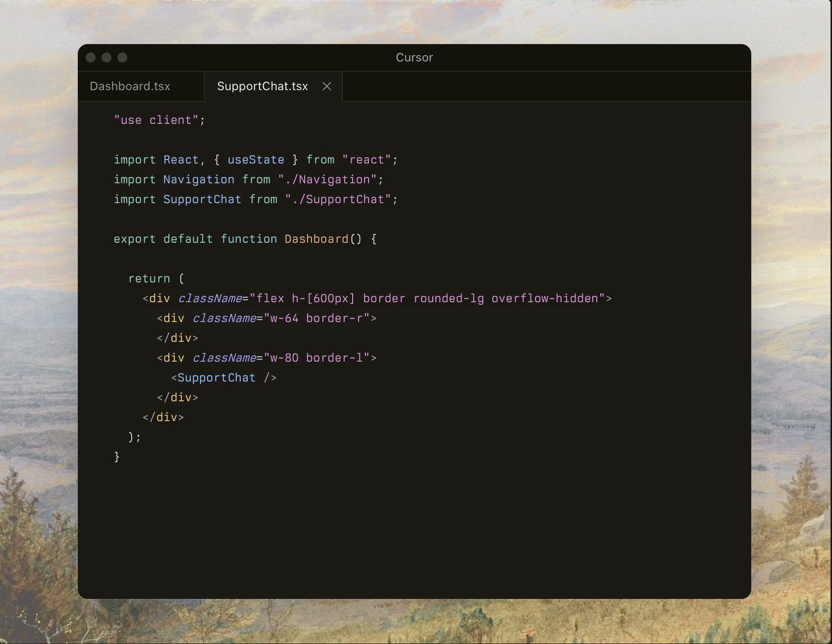Click the closing div before the return parenthesis
The image size is (832, 644).
(163, 417)
